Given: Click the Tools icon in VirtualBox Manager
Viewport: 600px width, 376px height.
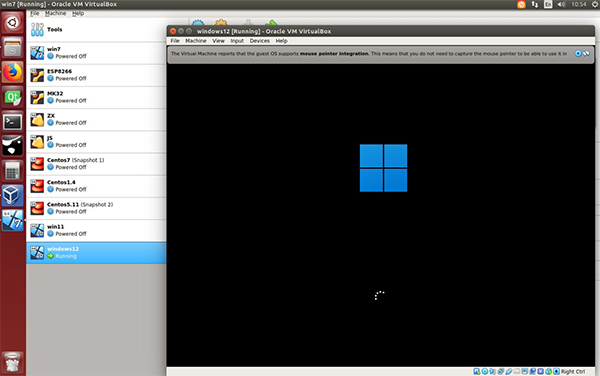Looking at the screenshot, I should [x=37, y=29].
